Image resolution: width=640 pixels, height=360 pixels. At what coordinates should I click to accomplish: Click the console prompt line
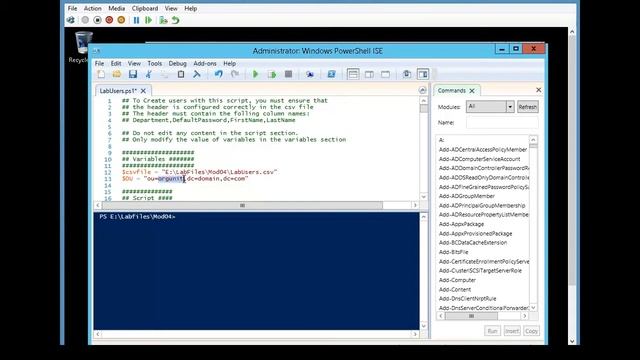[x=137, y=217]
